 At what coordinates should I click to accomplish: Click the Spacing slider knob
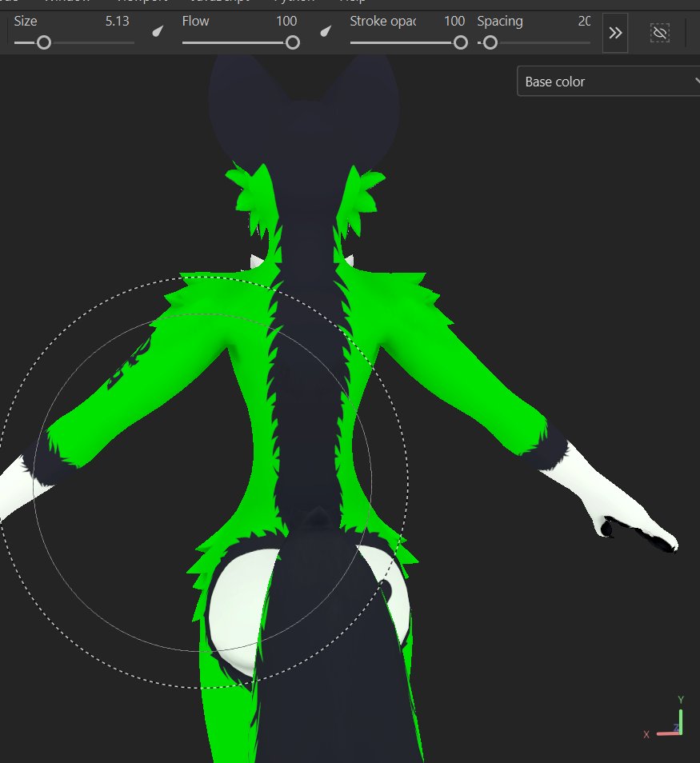(490, 42)
